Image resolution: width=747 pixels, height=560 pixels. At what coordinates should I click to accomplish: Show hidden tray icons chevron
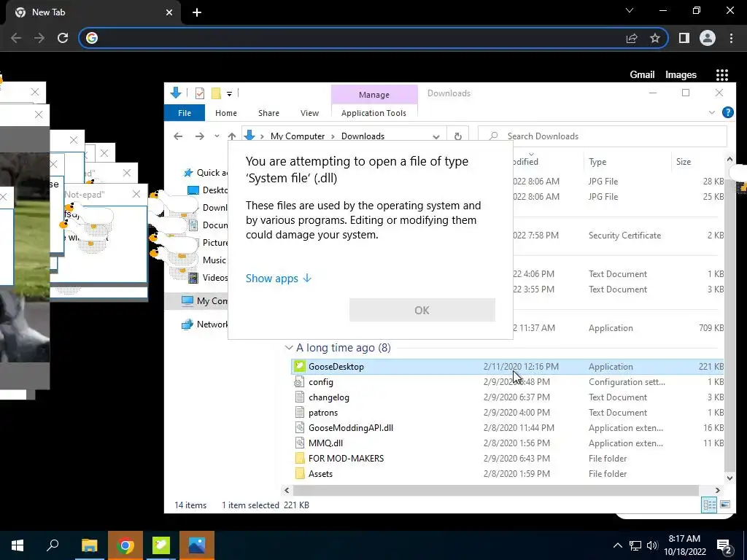617,545
